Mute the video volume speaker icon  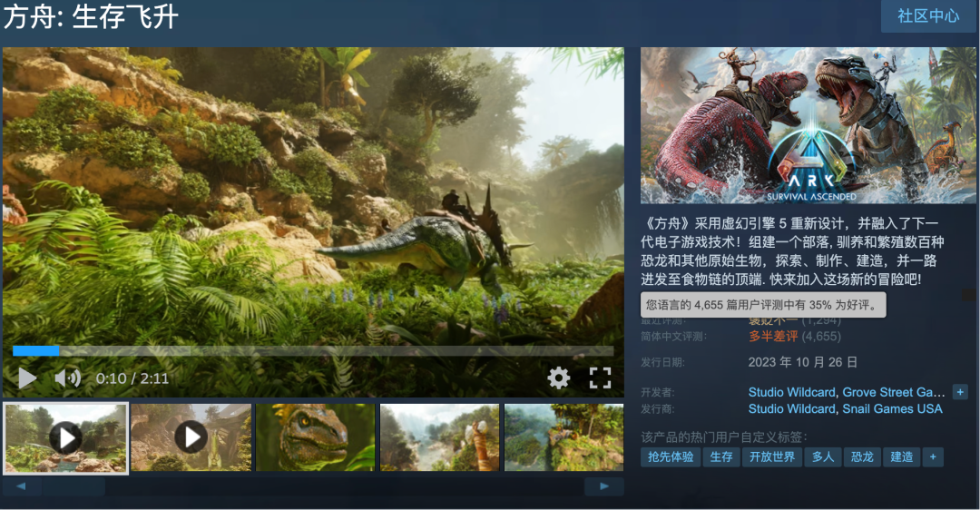[x=67, y=378]
